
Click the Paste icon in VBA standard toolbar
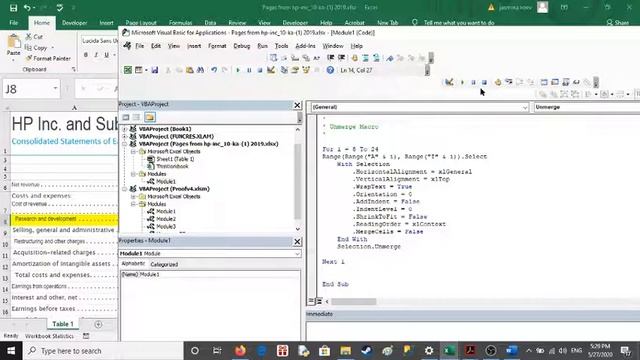189,70
